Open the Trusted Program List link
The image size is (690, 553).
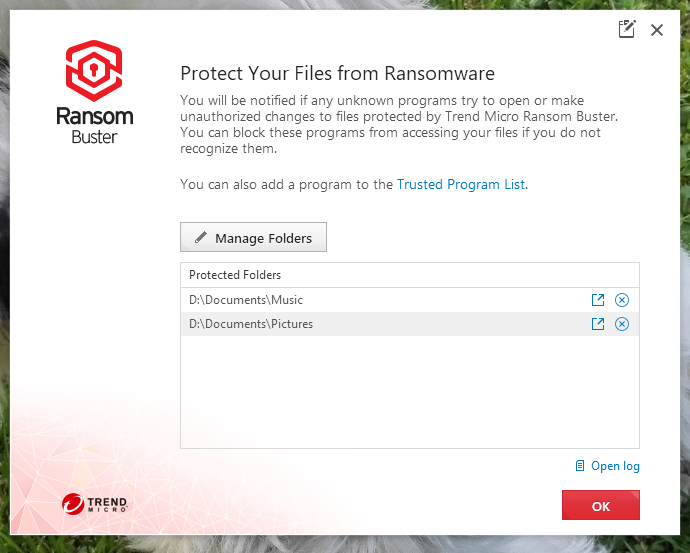point(460,184)
